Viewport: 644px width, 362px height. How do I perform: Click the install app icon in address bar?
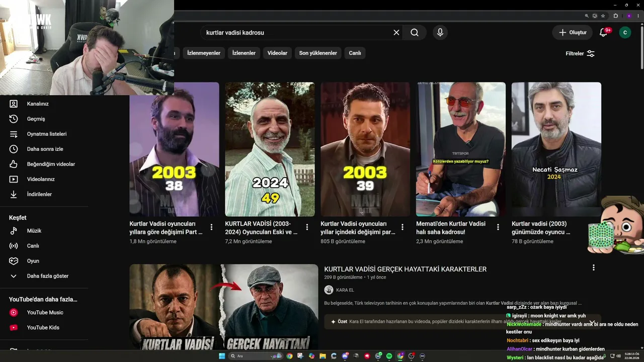pyautogui.click(x=595, y=16)
